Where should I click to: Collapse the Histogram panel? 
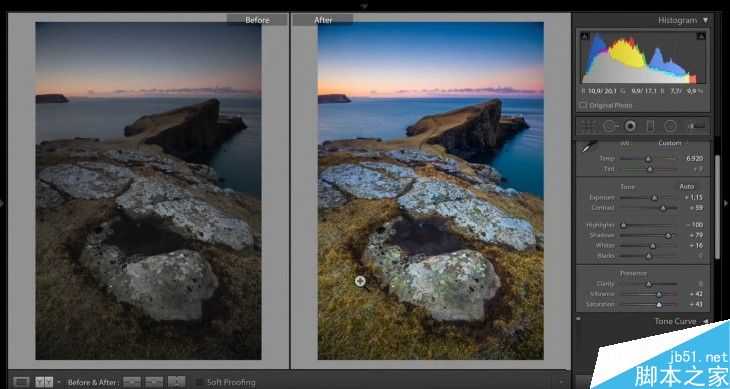[x=706, y=20]
